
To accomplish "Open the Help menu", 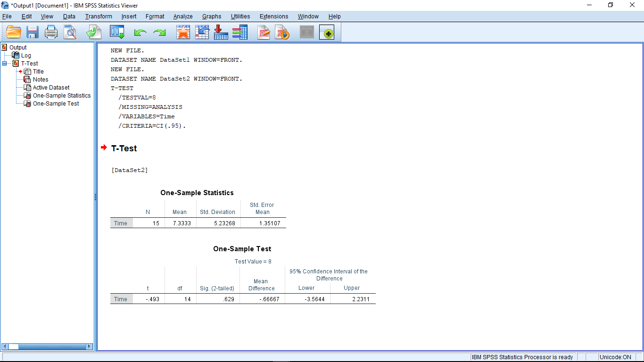I will 334,16.
